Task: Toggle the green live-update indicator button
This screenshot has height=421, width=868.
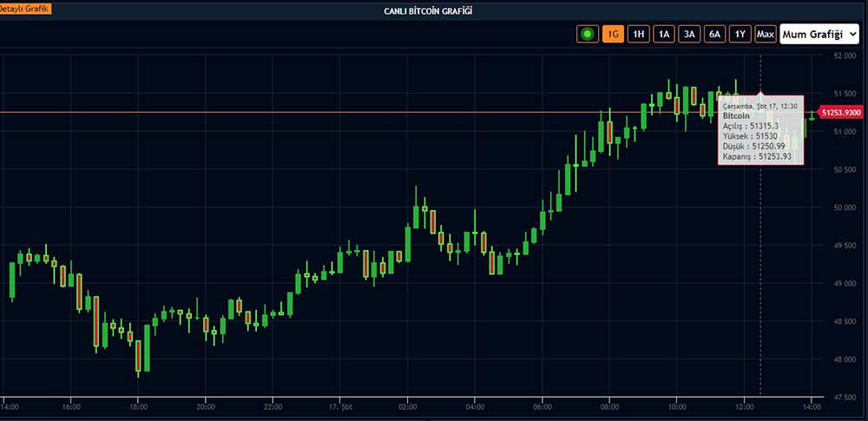Action: pyautogui.click(x=588, y=35)
